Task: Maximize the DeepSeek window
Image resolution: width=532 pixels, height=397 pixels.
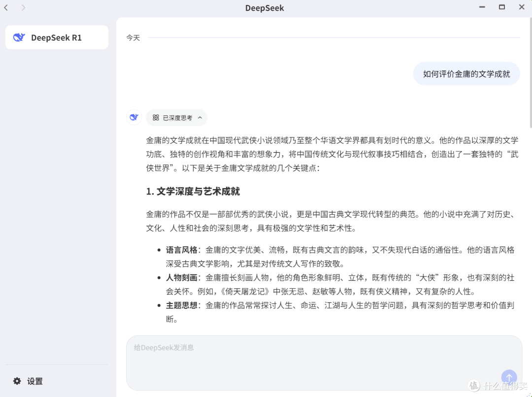Action: (502, 7)
